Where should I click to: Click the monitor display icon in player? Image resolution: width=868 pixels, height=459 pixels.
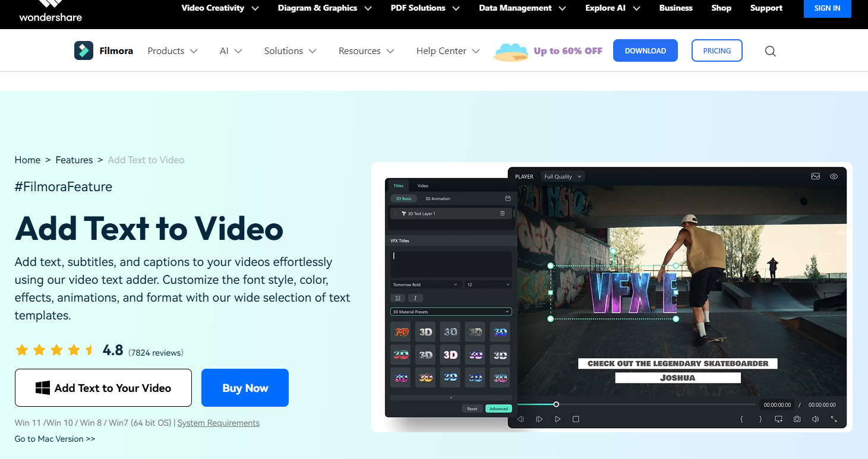tap(778, 419)
